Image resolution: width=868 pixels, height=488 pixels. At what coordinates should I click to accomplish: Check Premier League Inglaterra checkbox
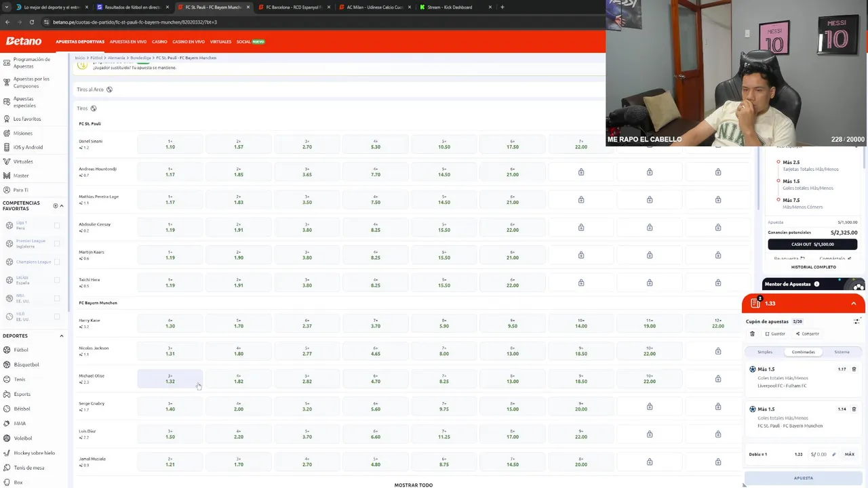(x=56, y=243)
